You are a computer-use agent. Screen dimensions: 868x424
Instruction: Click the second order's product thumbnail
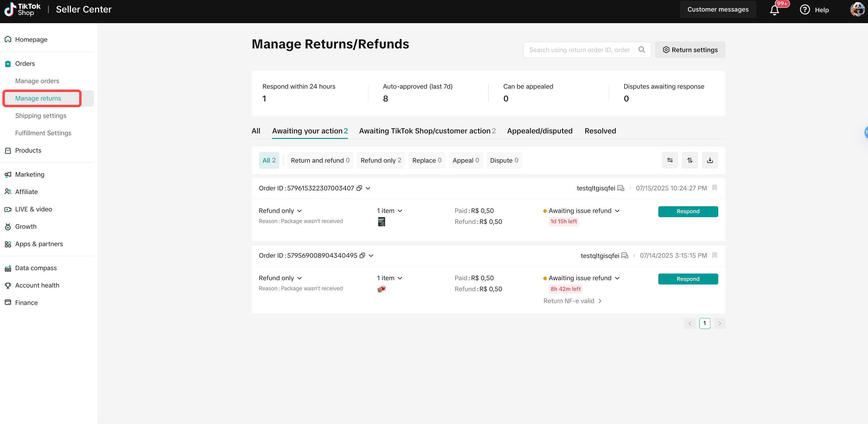tap(381, 289)
